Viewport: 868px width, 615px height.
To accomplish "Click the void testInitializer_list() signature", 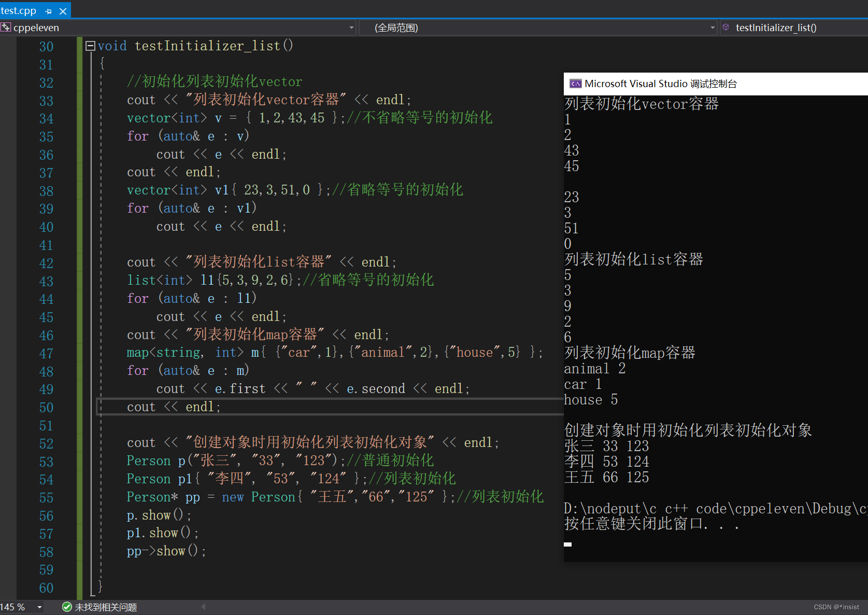I will [x=195, y=46].
